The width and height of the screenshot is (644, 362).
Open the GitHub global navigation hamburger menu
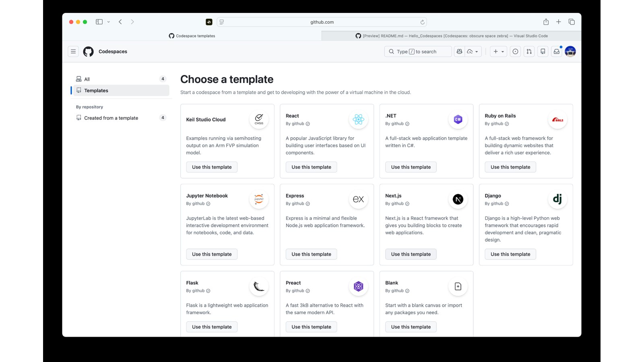click(x=73, y=51)
